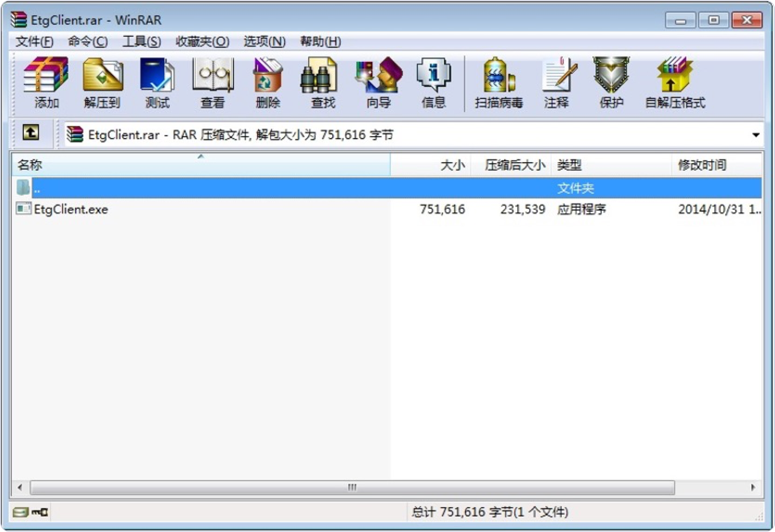Click the 2014/10/31 modified date cell
The width and height of the screenshot is (775, 532).
[x=719, y=209]
